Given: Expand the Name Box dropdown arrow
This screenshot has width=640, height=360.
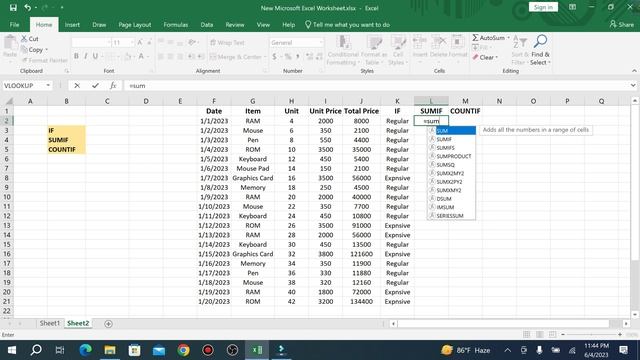Looking at the screenshot, I should point(48,85).
